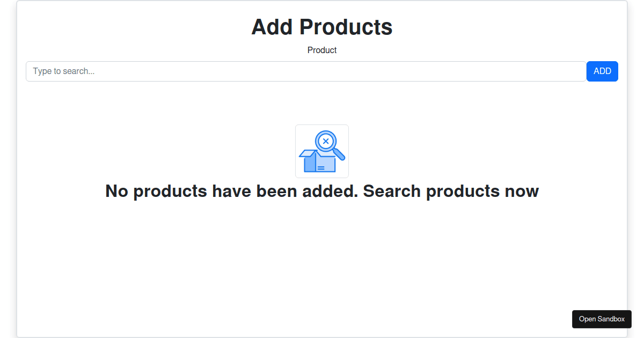The width and height of the screenshot is (644, 338).
Task: Click the dark front panel of the box
Action: tap(310, 164)
